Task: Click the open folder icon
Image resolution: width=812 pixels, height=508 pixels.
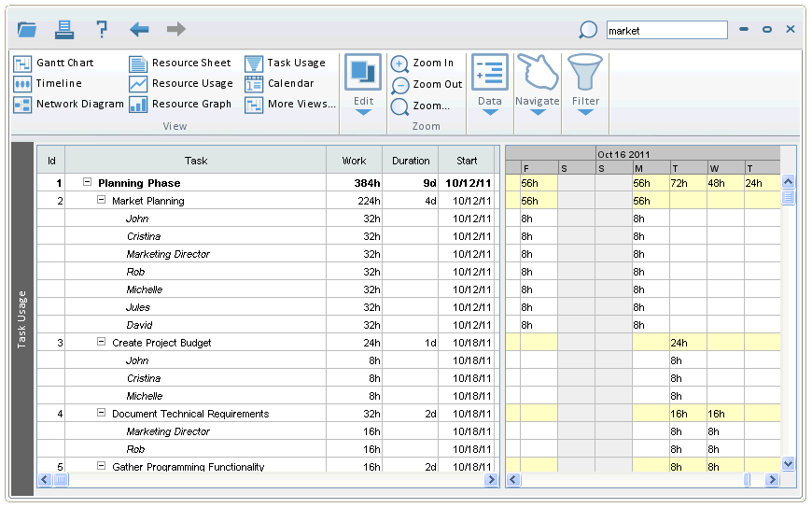Action: (27, 30)
